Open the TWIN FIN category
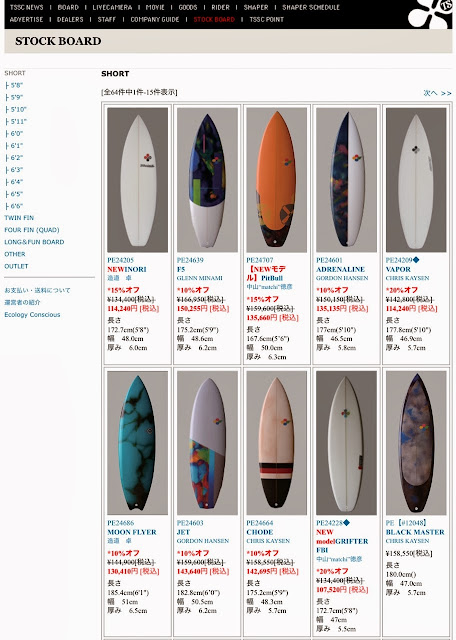 (19, 218)
